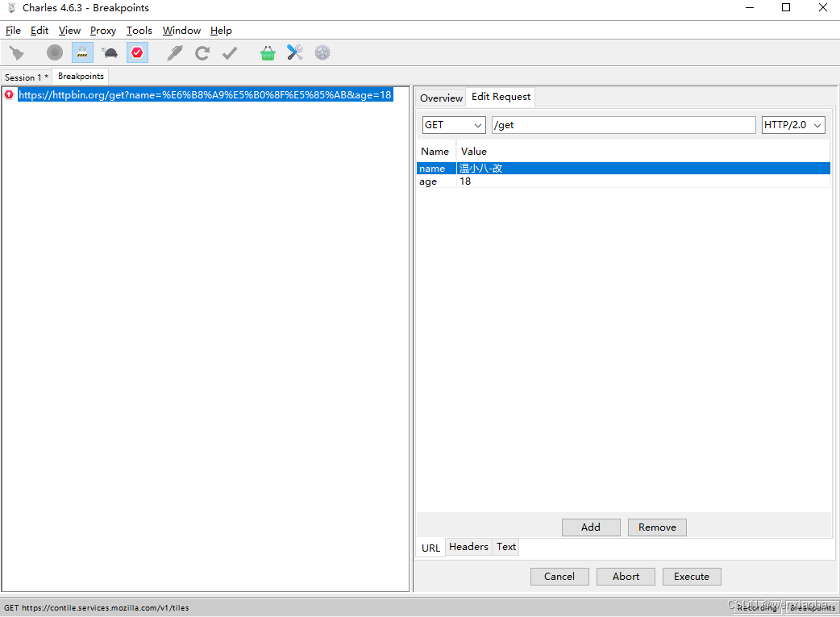
Task: Open the View menu
Action: (x=69, y=31)
